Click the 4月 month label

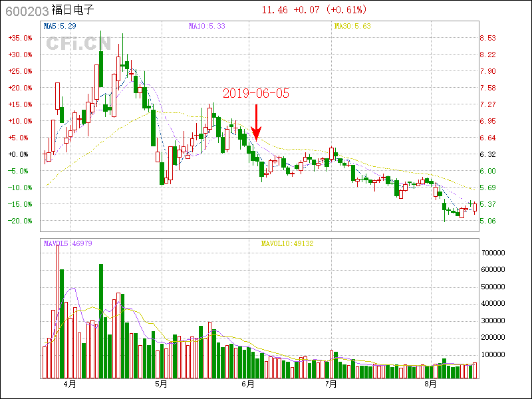click(x=70, y=384)
